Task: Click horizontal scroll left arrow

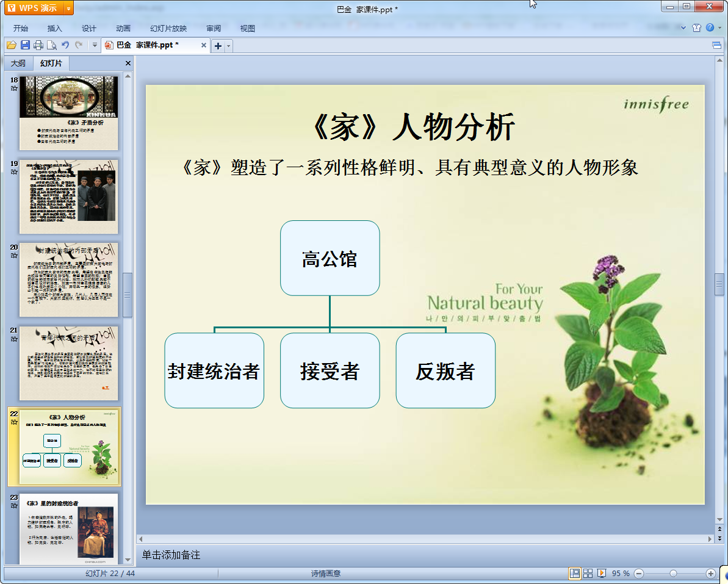Action: [x=141, y=539]
